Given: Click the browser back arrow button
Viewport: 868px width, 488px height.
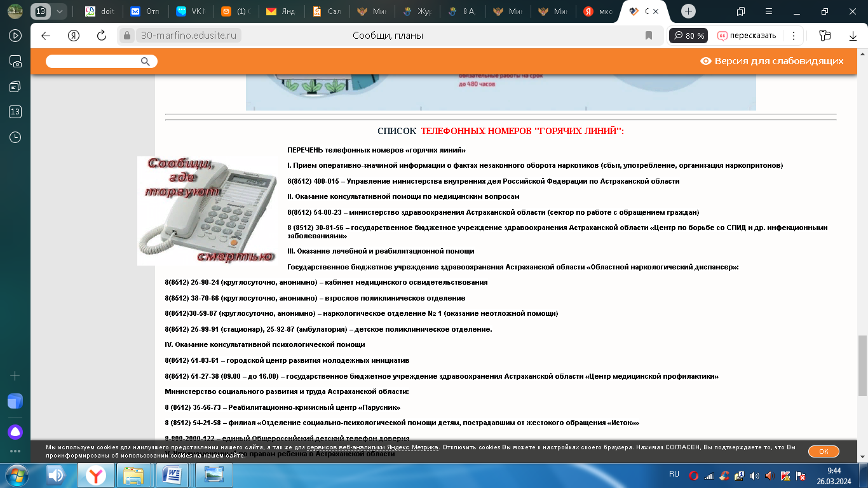Looking at the screenshot, I should click(x=46, y=36).
